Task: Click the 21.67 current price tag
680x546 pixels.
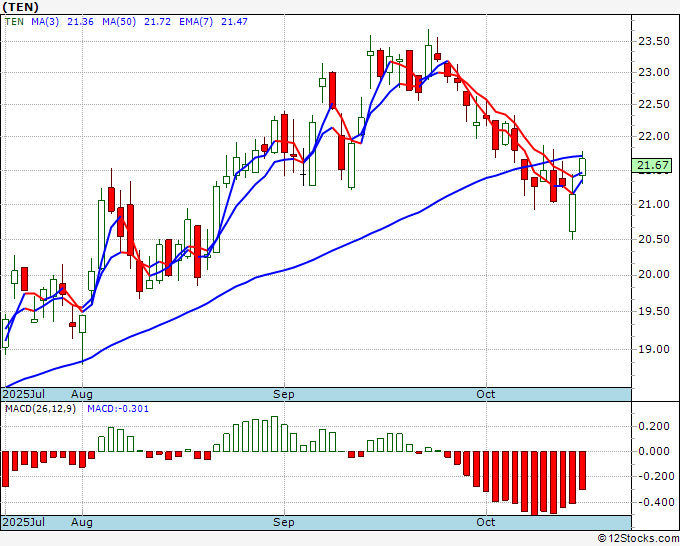Action: [653, 165]
